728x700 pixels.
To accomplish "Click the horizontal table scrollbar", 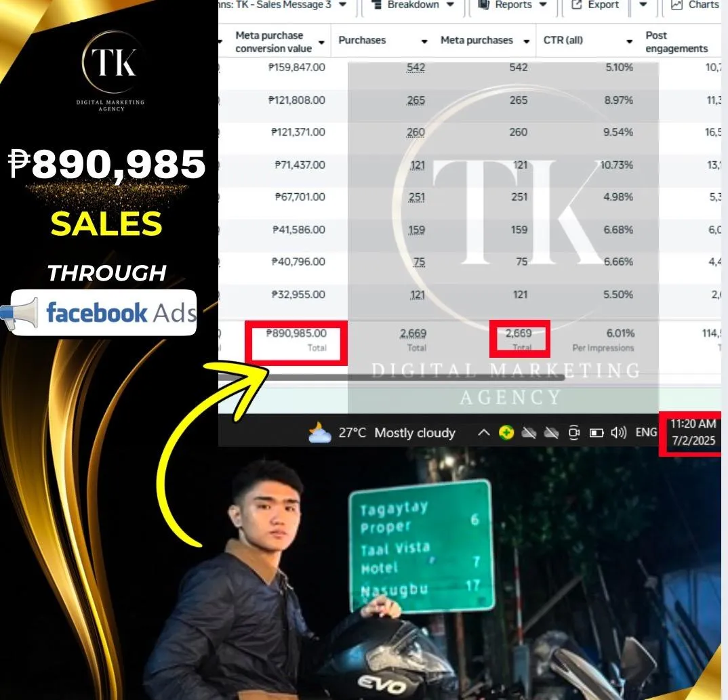I will point(391,378).
